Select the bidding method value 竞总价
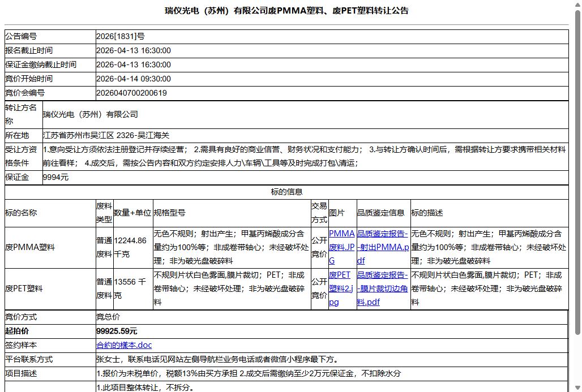The image size is (582, 392). click(x=108, y=317)
